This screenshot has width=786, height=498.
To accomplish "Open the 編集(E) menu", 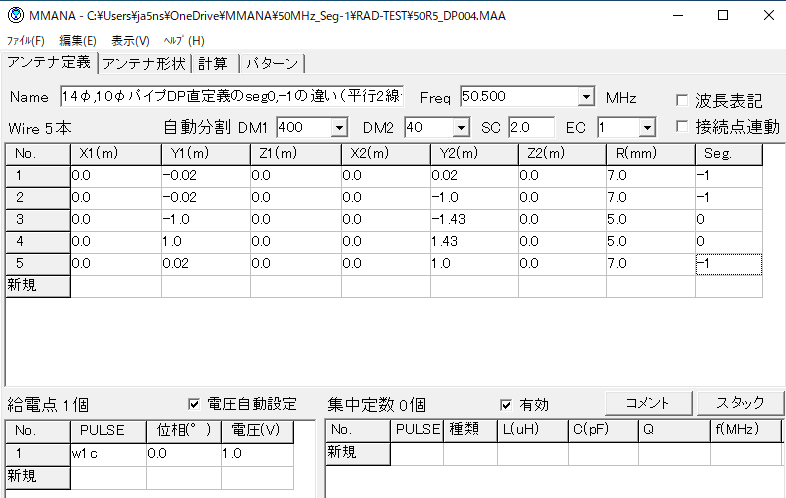I will 78,41.
